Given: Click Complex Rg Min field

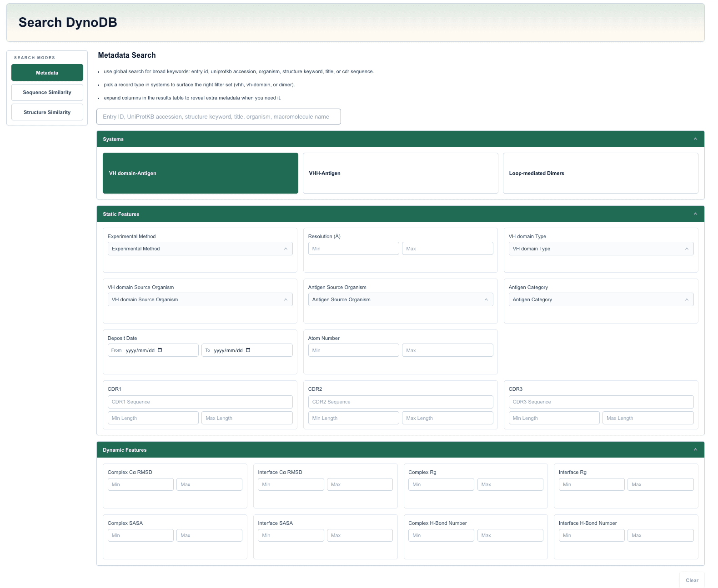Looking at the screenshot, I should point(441,484).
